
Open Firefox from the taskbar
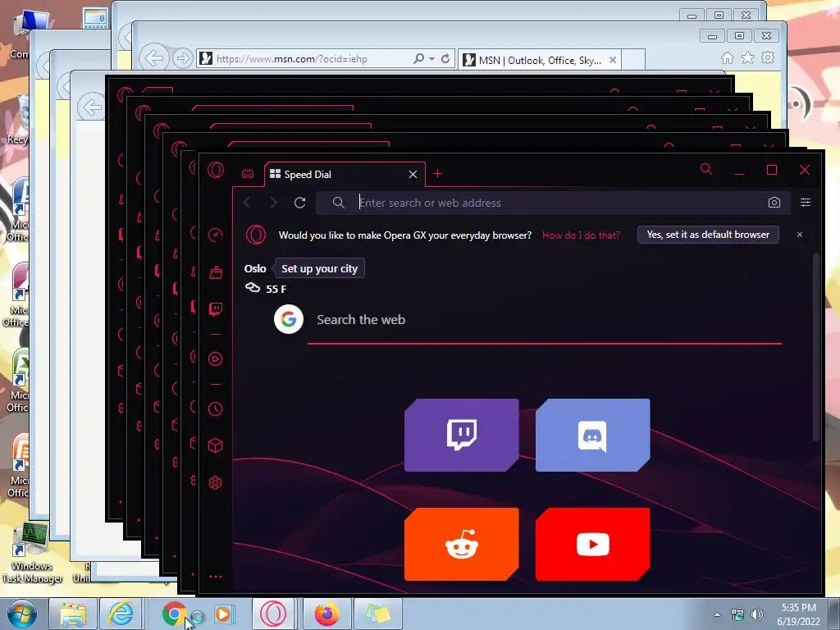pos(326,614)
